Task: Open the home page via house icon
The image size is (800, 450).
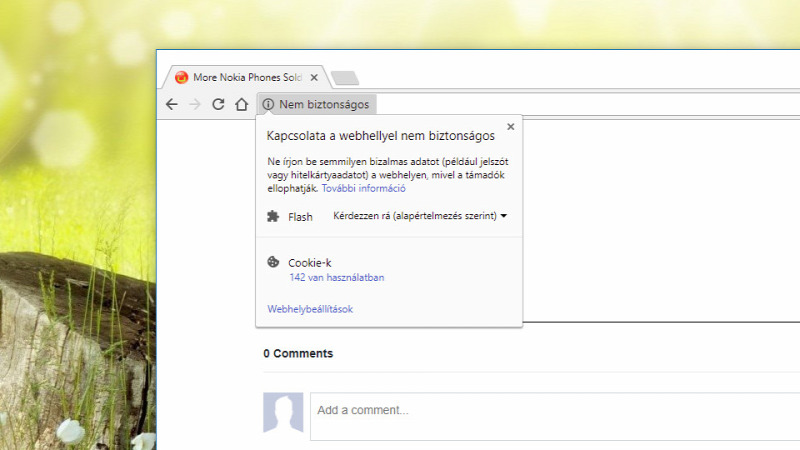Action: [242, 104]
